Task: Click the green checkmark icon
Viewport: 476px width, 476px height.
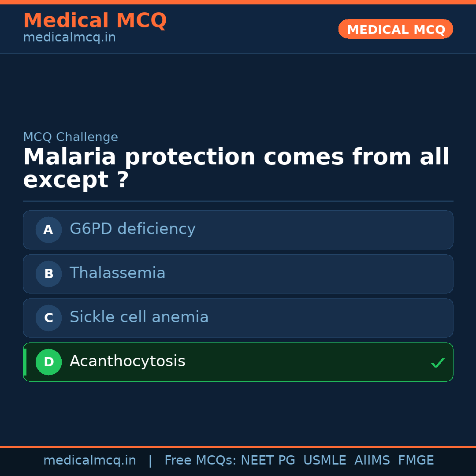Action: click(437, 363)
